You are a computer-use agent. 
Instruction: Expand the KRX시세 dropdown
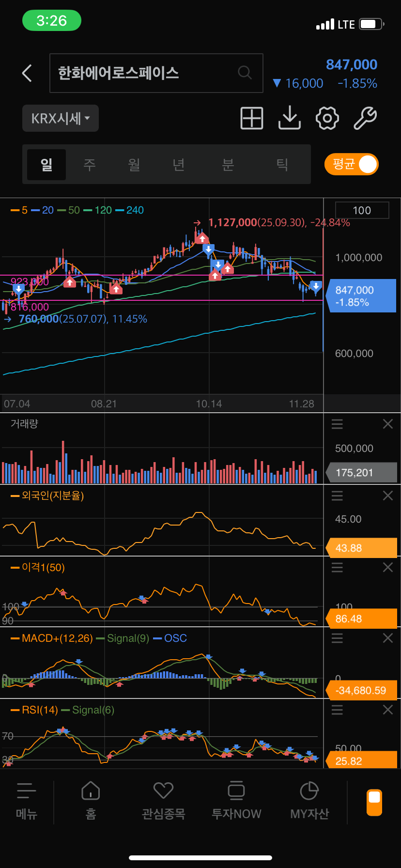[61, 118]
